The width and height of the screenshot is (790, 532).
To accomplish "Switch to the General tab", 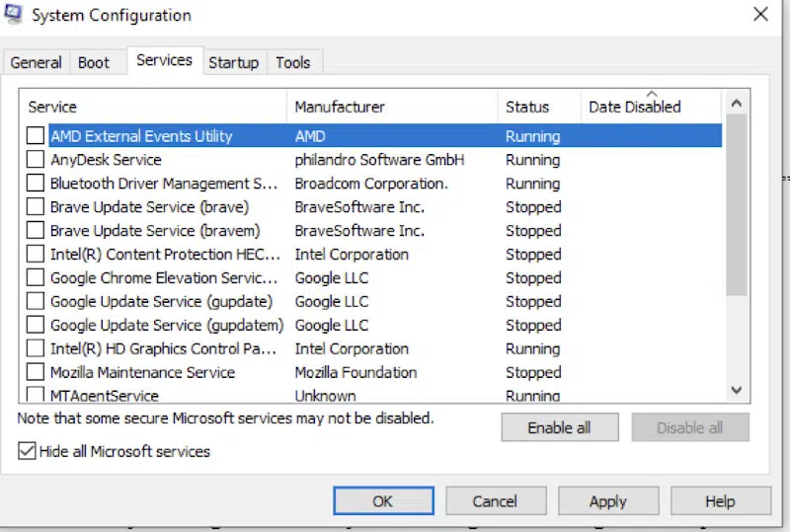I will [37, 62].
